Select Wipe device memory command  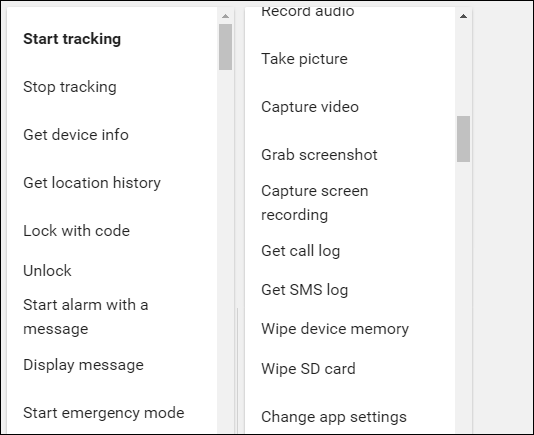[x=335, y=329]
